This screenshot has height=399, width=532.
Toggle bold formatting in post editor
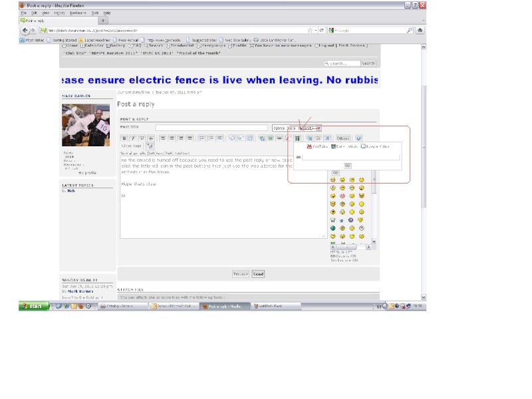coord(124,138)
